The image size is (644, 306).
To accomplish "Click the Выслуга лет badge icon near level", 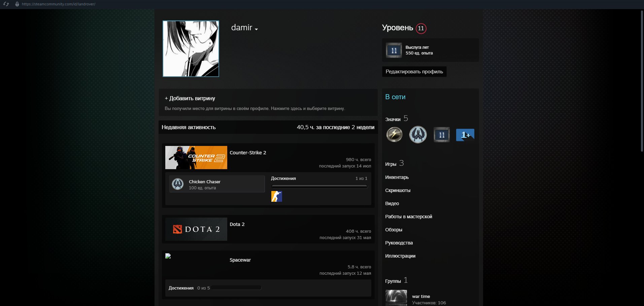I will pyautogui.click(x=394, y=50).
